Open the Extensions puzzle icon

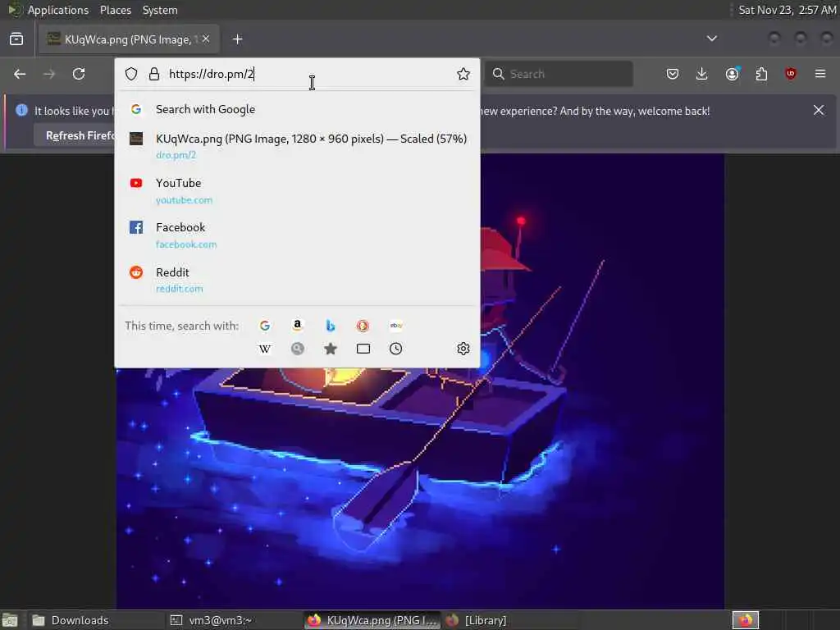click(x=761, y=74)
